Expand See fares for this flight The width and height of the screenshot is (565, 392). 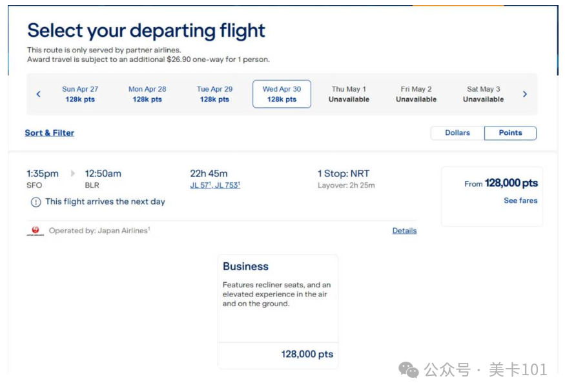coord(520,200)
